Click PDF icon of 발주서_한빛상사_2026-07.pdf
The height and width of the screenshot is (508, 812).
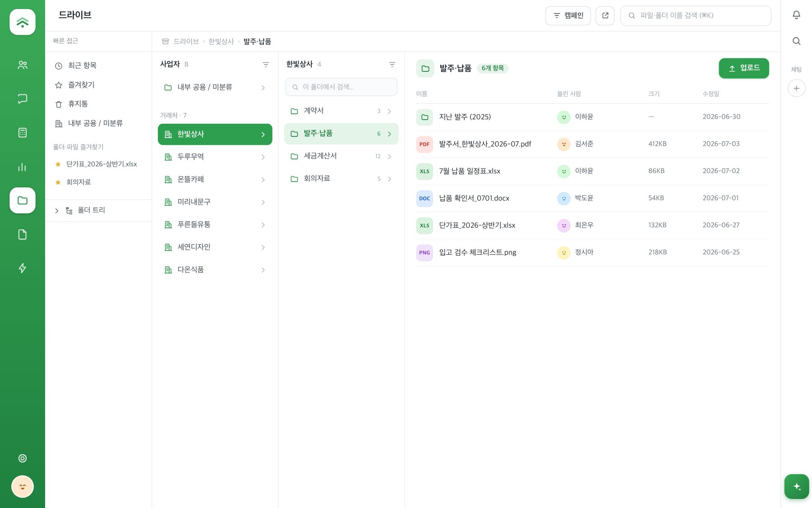[x=424, y=144]
